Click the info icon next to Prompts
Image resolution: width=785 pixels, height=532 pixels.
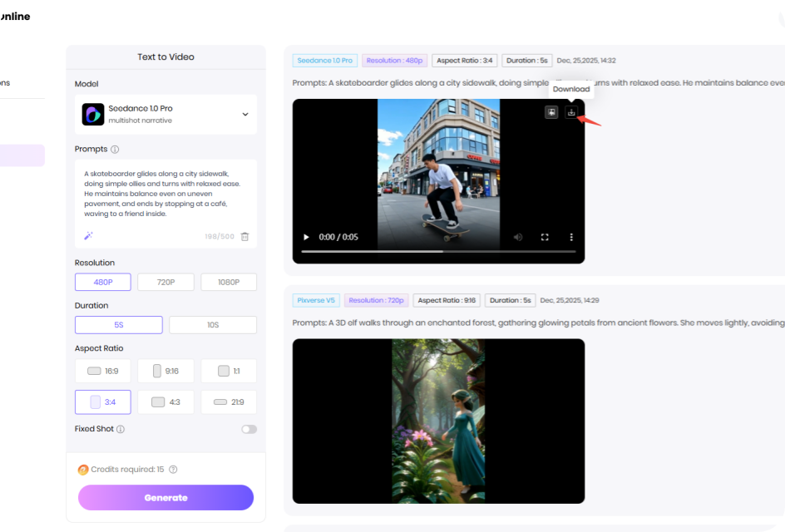coord(115,150)
